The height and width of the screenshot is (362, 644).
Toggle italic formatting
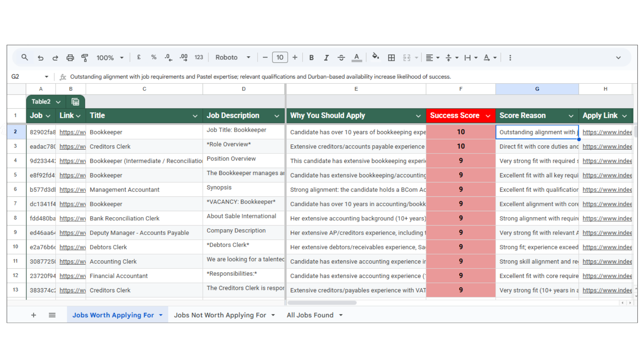pos(326,58)
